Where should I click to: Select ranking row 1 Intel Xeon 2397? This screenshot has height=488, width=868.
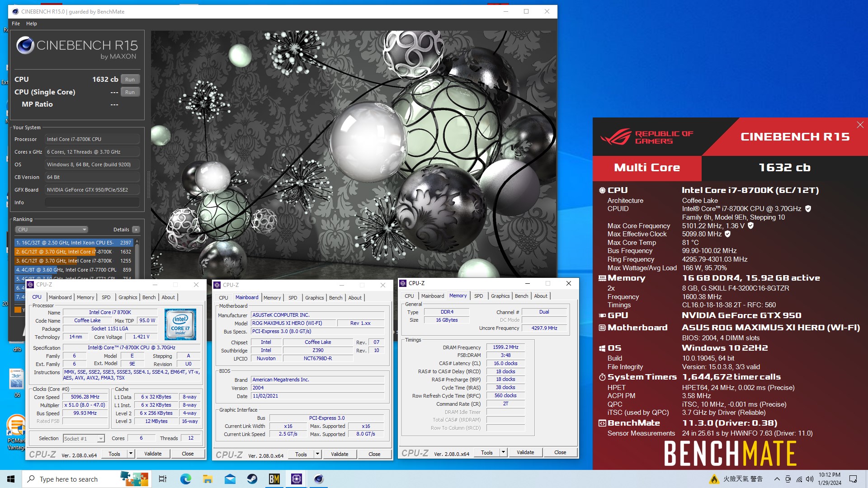[74, 243]
